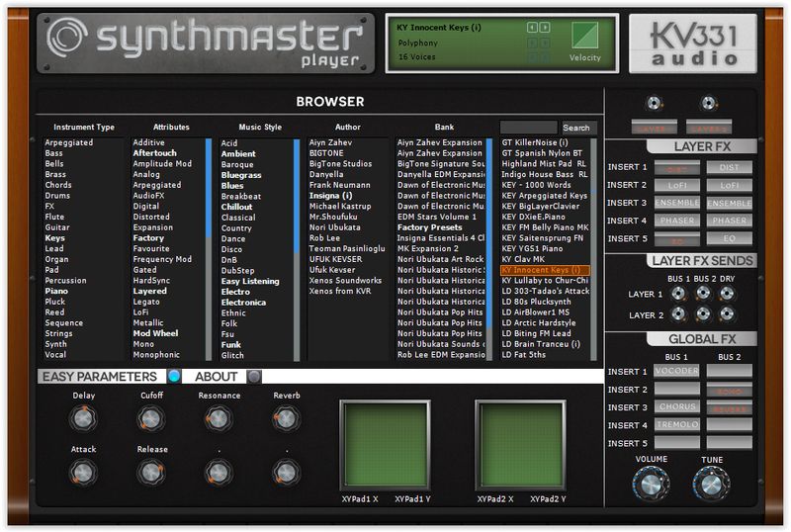Click inside the XYPad1 green pad
The width and height of the screenshot is (791, 532).
[385, 445]
